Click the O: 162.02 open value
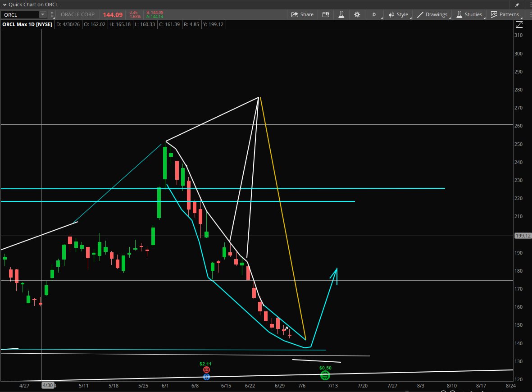This screenshot has width=532, height=392. [94, 24]
